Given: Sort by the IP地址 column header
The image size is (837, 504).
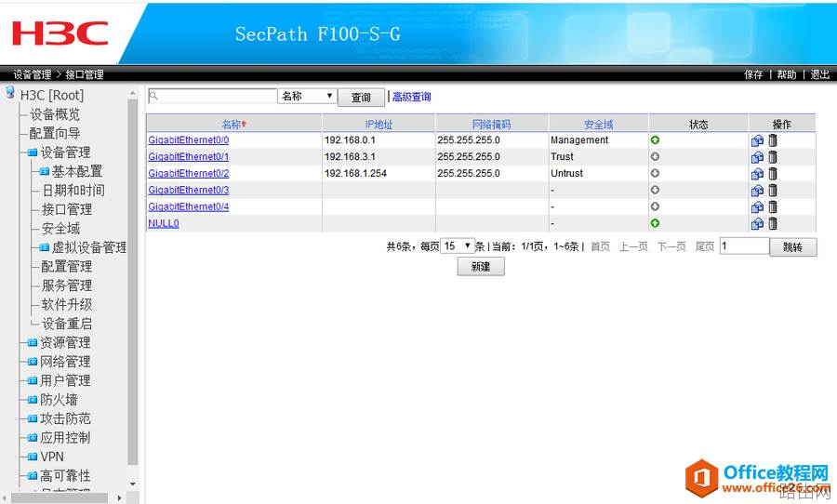Looking at the screenshot, I should [x=379, y=125].
